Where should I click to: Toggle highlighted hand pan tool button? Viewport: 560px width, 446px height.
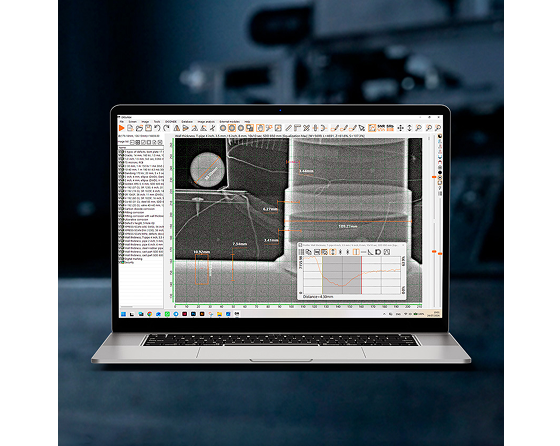[x=260, y=128]
